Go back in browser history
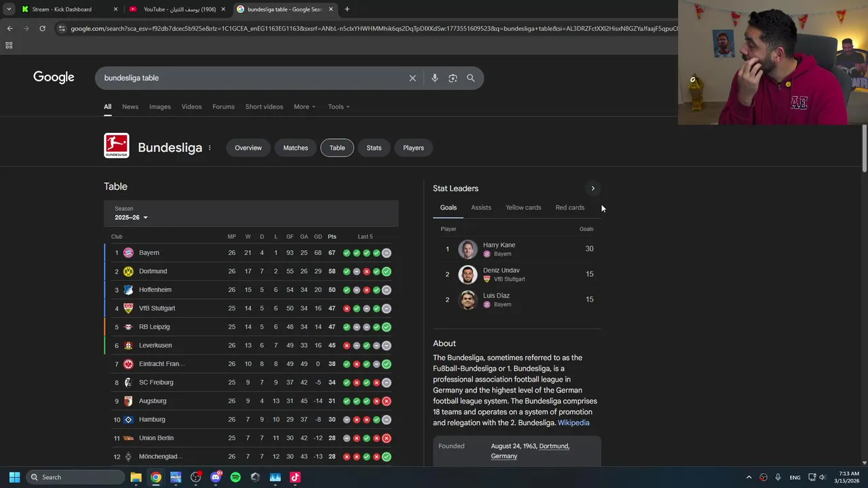 pos(9,28)
